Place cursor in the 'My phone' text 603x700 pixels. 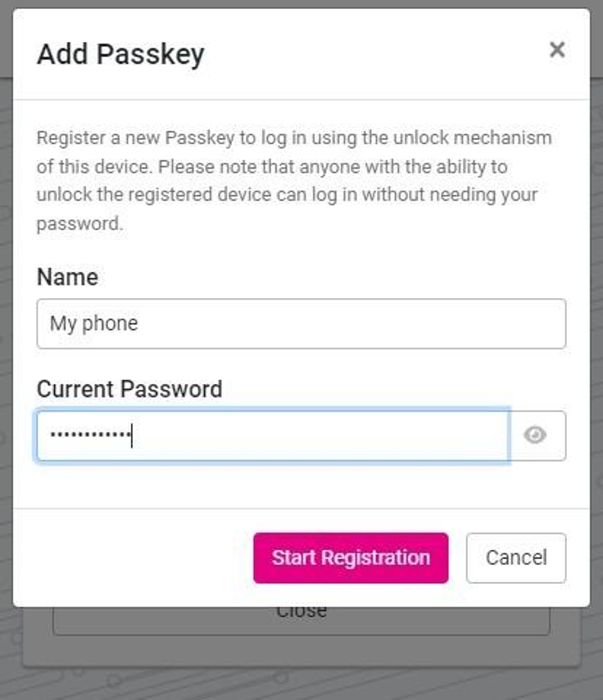93,323
